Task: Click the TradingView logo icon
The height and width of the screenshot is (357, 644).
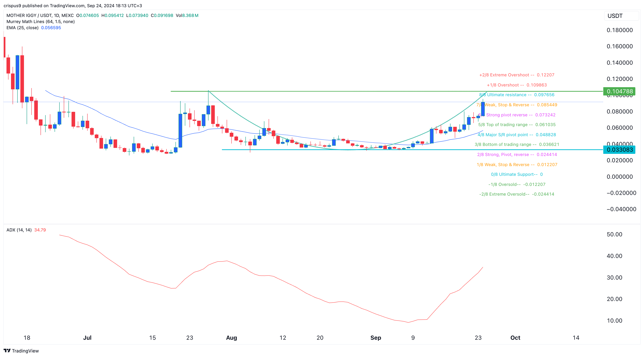Action: click(x=7, y=351)
